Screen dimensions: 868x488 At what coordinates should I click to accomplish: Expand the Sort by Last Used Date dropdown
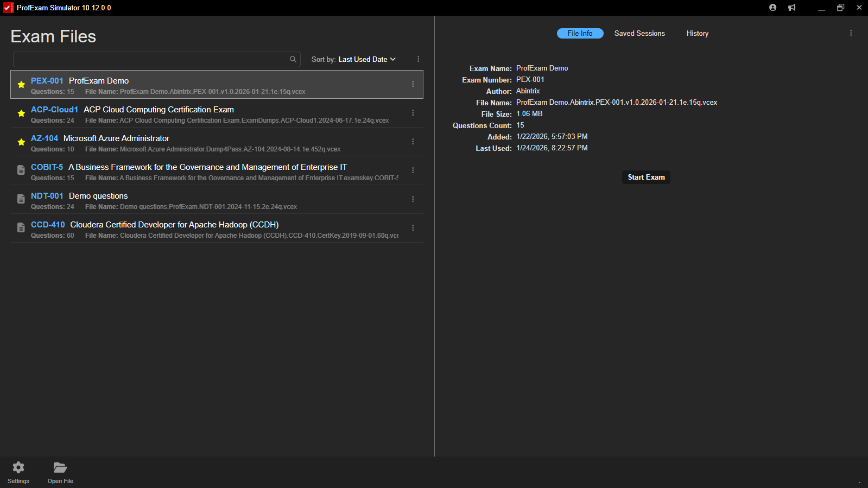pos(367,59)
